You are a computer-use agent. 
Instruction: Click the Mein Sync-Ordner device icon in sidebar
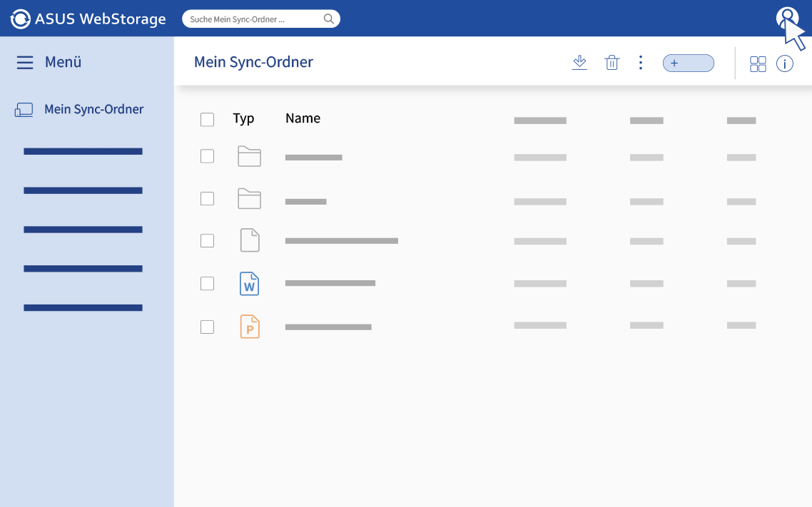(24, 110)
